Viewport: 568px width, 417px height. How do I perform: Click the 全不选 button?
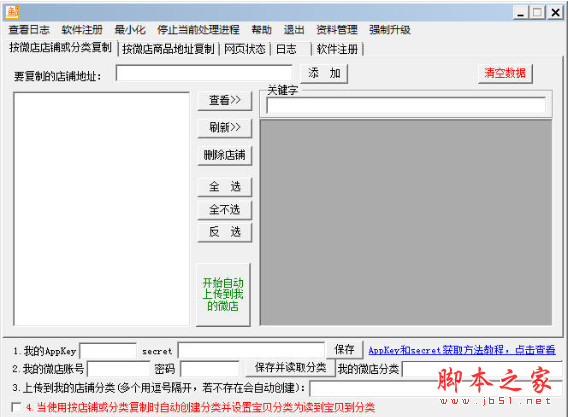pos(225,210)
